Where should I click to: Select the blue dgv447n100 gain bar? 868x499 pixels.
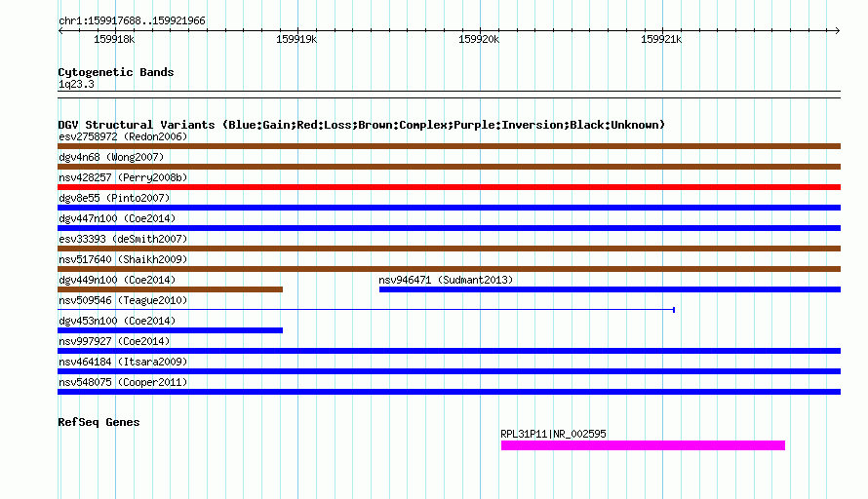coord(449,228)
